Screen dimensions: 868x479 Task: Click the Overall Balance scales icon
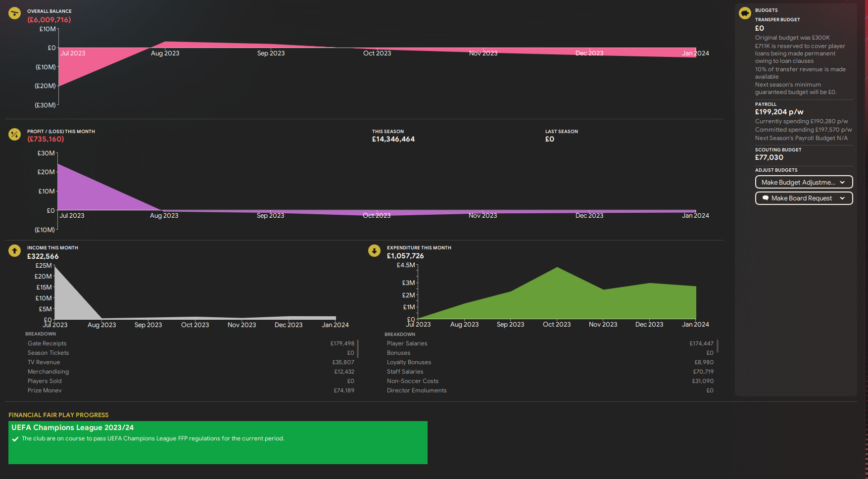pos(15,13)
